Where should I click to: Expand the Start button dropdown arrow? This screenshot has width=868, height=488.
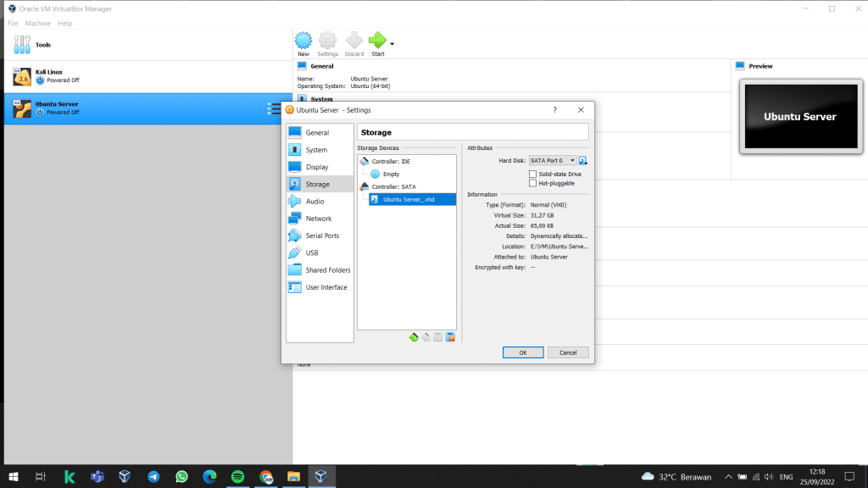click(x=392, y=43)
